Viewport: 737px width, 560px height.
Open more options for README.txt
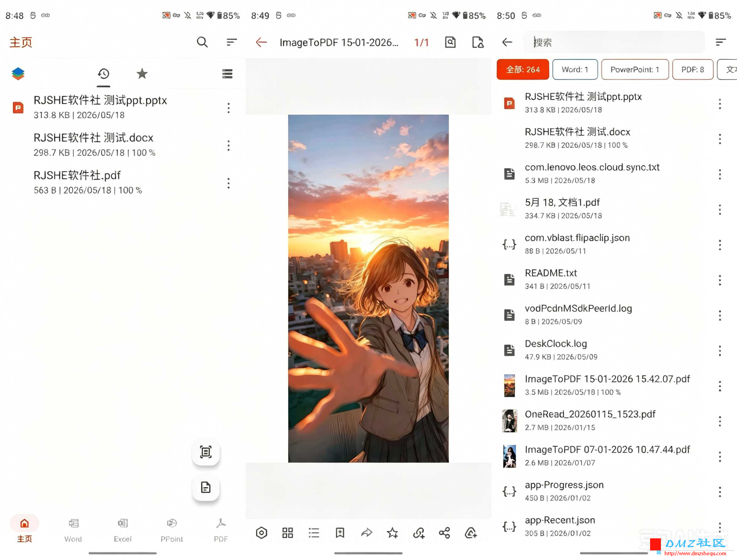click(720, 280)
